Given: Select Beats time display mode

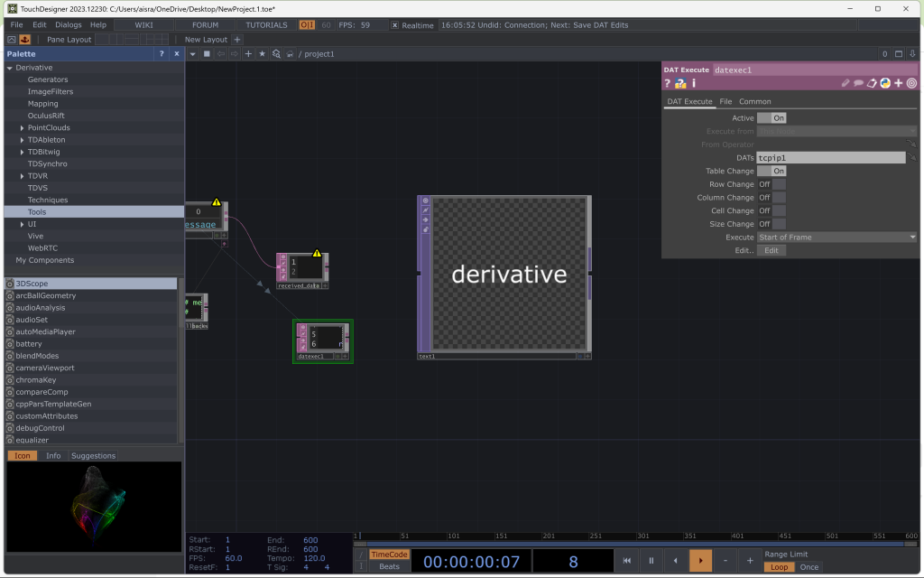Looking at the screenshot, I should coord(389,566).
